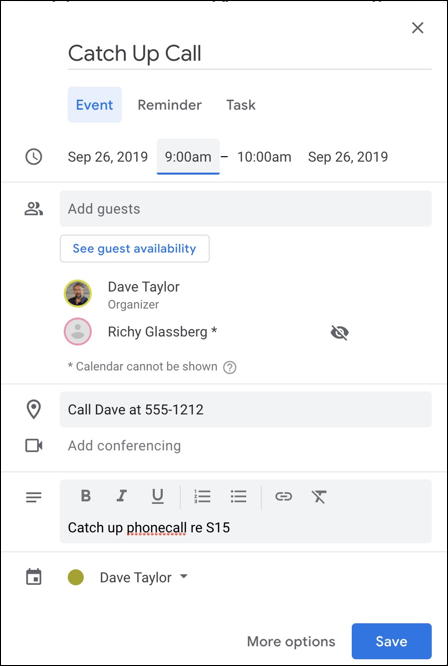Insert a link in description
This screenshot has width=448, height=666.
(x=283, y=496)
